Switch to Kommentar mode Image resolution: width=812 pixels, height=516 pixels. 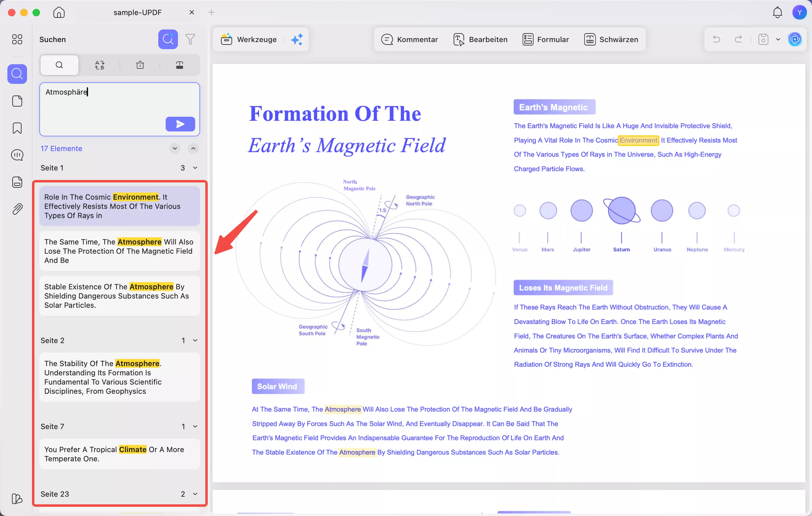click(x=409, y=39)
